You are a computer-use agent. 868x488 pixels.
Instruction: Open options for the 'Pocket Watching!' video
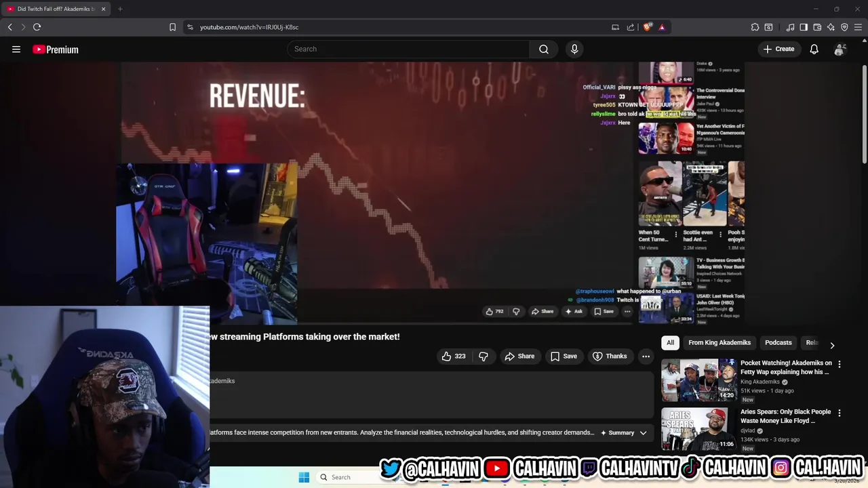click(840, 364)
